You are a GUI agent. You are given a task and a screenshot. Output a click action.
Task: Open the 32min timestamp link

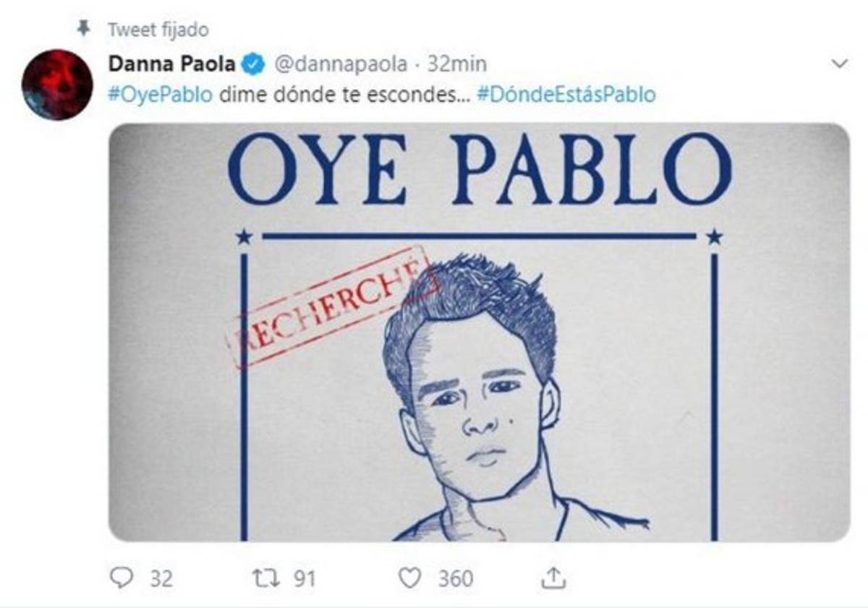456,64
